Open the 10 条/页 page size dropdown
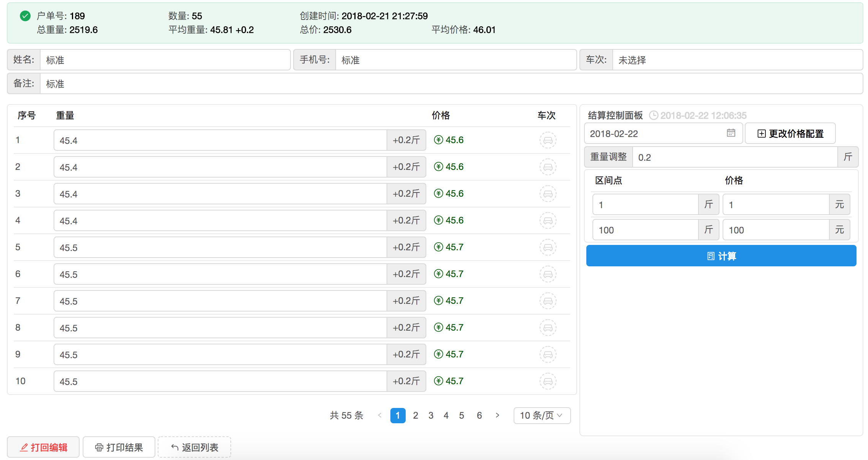 point(542,416)
